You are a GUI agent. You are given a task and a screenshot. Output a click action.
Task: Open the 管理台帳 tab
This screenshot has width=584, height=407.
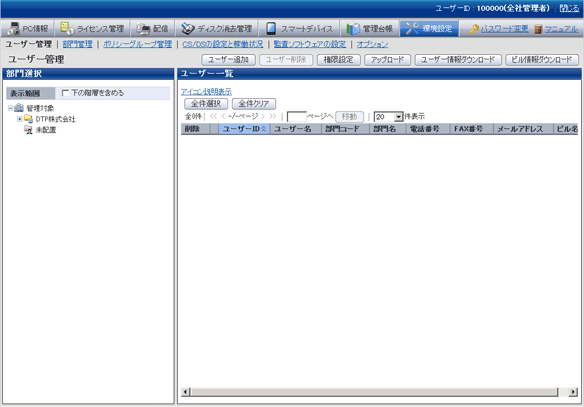click(369, 28)
